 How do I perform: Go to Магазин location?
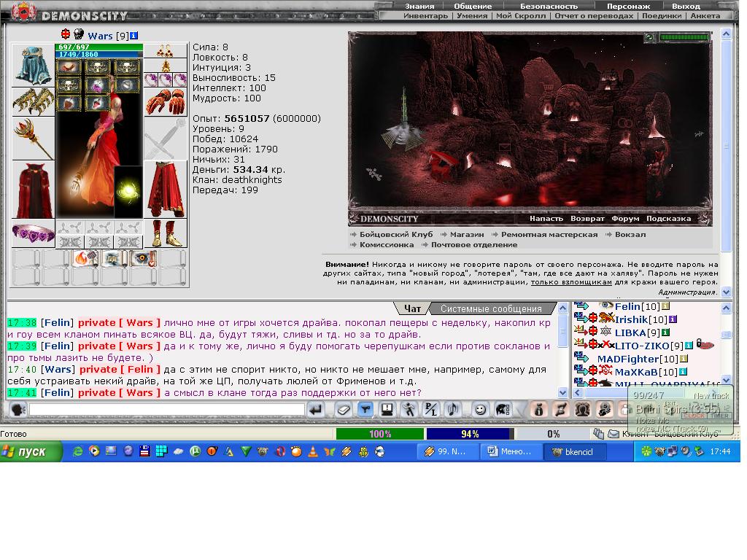[x=467, y=234]
